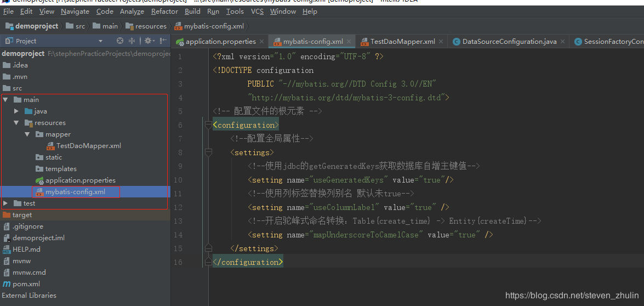Collapse the main folder in tree
Screen dimensions: 644x306
[6, 100]
